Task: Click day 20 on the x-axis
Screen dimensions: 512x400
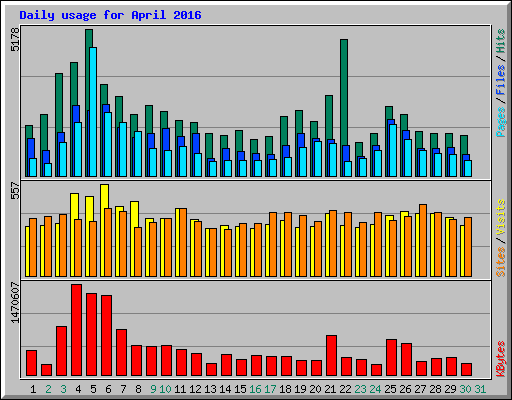Action: pos(315,389)
